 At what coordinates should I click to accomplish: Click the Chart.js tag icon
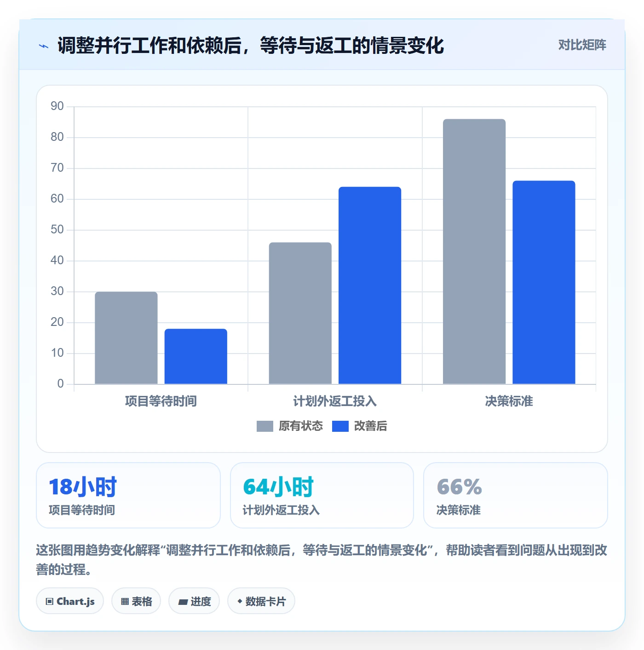[x=50, y=602]
